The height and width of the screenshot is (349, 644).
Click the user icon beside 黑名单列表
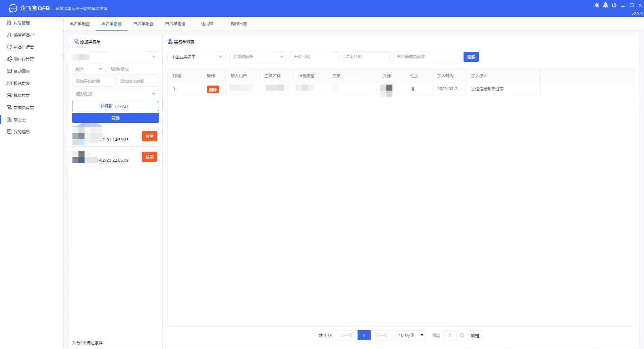[x=170, y=42]
